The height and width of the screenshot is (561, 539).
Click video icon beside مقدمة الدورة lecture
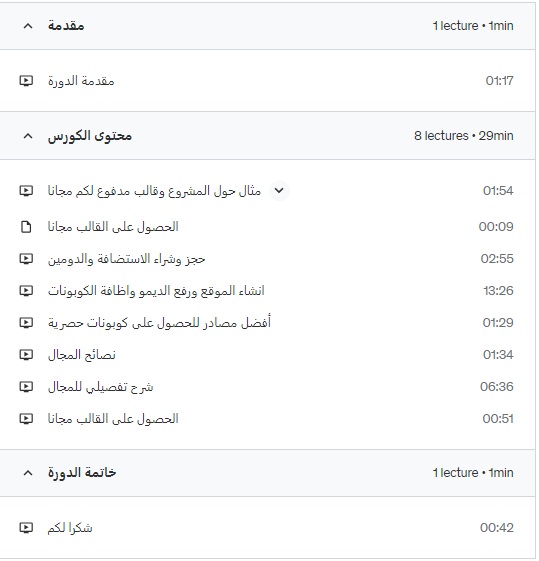[x=26, y=81]
